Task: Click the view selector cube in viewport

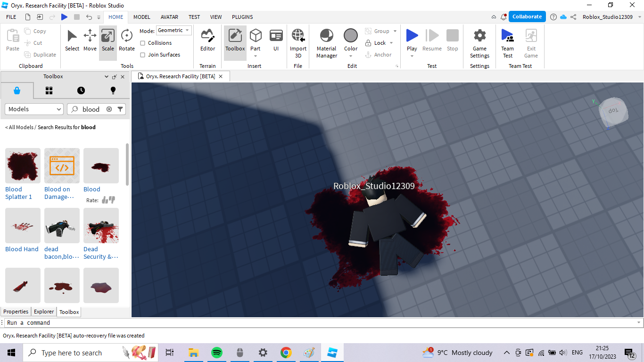Action: (x=613, y=113)
